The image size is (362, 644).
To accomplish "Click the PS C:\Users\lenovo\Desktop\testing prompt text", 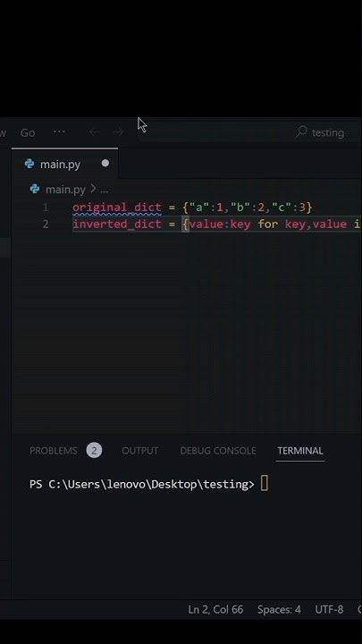I will coord(142,484).
